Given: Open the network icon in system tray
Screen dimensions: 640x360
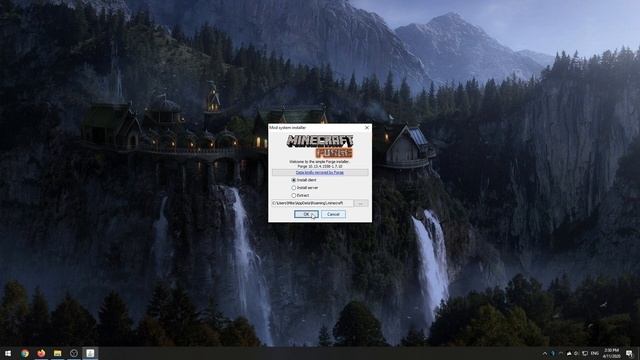Looking at the screenshot, I should (585, 353).
